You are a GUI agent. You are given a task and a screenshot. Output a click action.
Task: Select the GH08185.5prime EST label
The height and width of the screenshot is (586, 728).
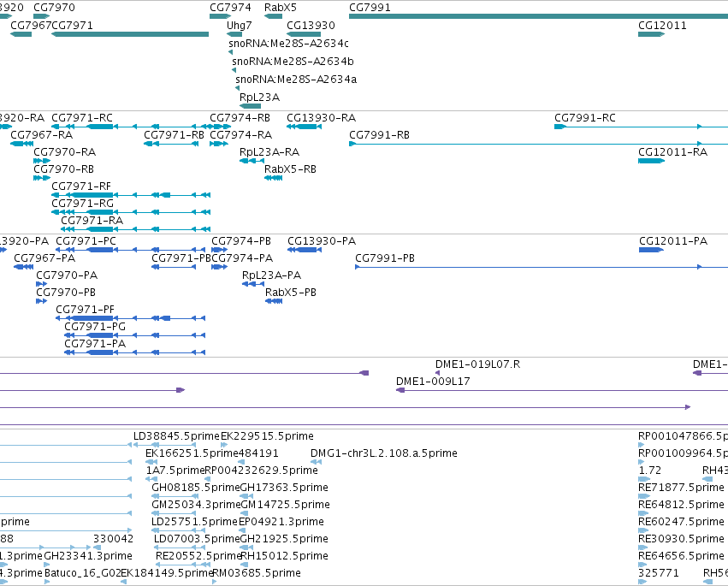[195, 488]
